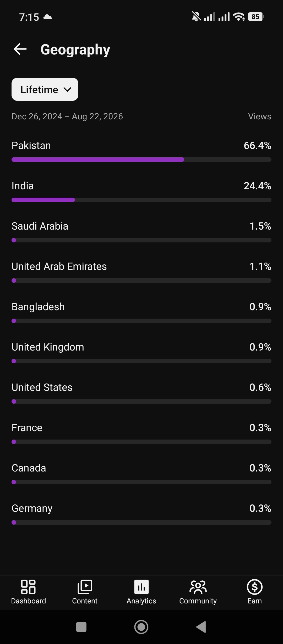The width and height of the screenshot is (283, 644).
Task: Select the Analytics bar chart icon
Action: 141,587
